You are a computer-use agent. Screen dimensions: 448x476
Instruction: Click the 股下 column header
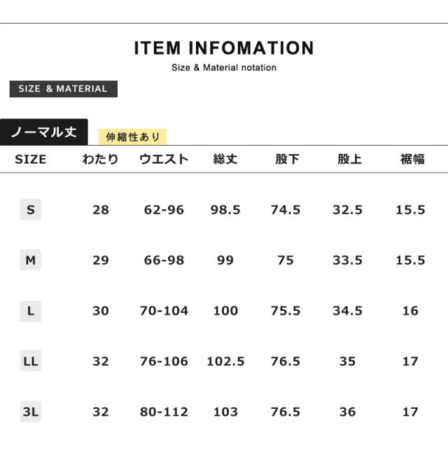point(286,159)
